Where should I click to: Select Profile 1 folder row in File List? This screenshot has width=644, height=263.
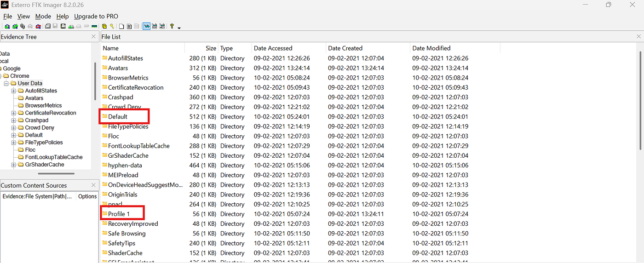point(300,214)
